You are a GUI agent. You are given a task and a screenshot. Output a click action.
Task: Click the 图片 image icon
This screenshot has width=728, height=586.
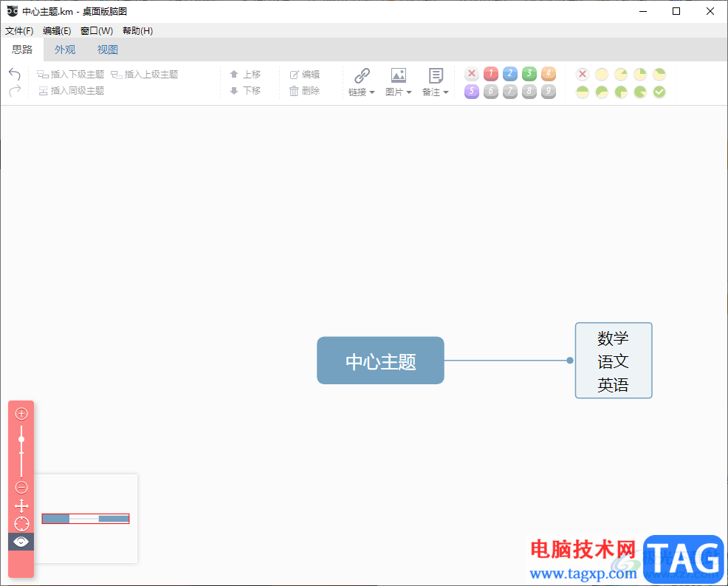pyautogui.click(x=399, y=75)
